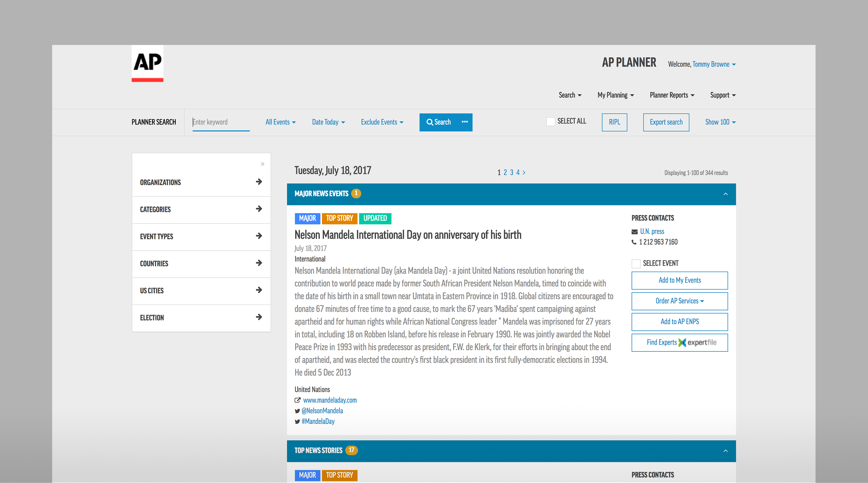Click the Organizations arrow icon
The height and width of the screenshot is (483, 868).
pos(259,182)
